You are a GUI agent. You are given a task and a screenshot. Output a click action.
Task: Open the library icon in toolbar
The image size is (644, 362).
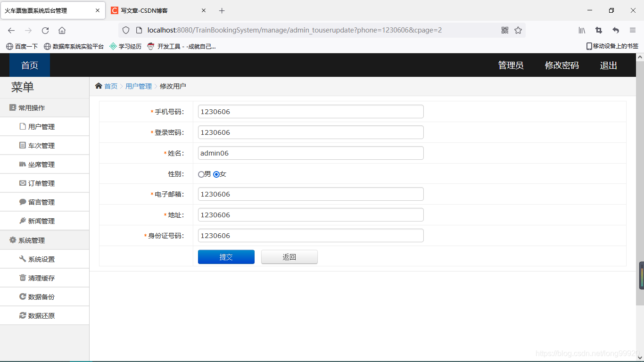point(582,30)
